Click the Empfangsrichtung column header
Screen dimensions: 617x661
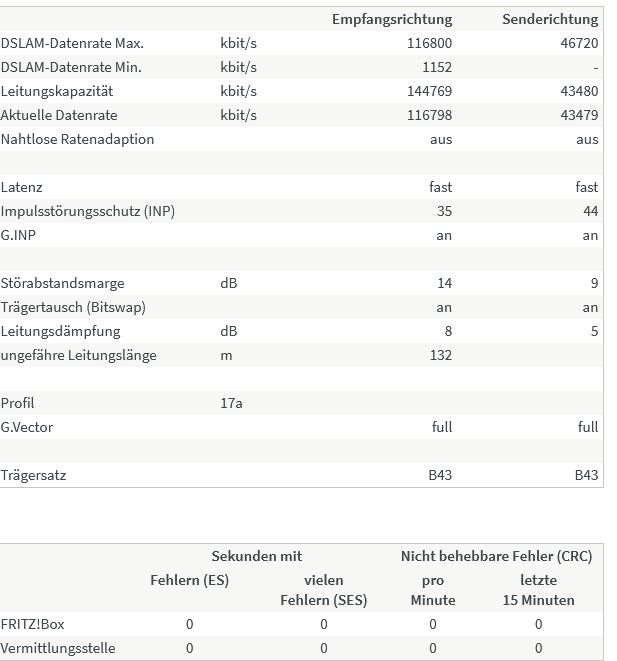pyautogui.click(x=392, y=19)
